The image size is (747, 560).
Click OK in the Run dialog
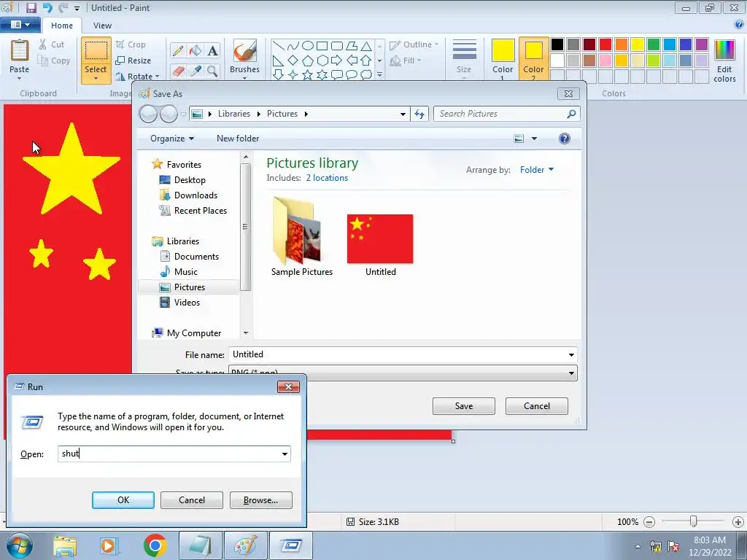(123, 500)
